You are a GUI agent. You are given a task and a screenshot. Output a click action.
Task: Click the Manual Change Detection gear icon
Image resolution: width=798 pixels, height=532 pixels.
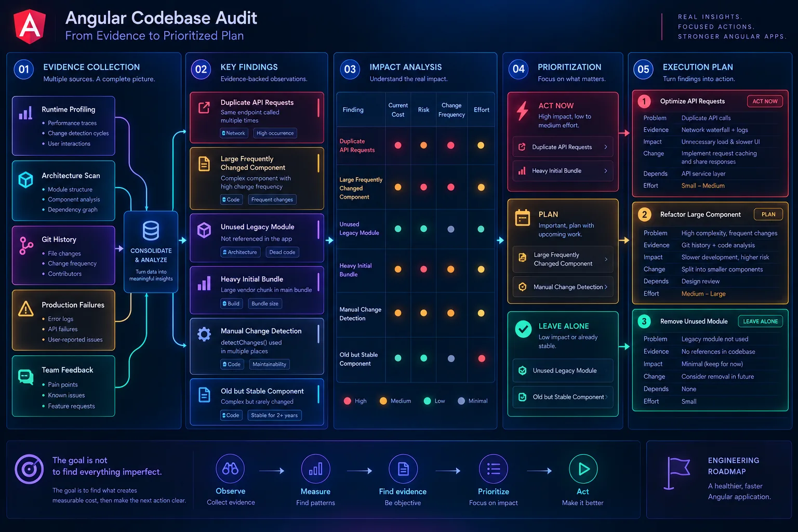point(204,334)
